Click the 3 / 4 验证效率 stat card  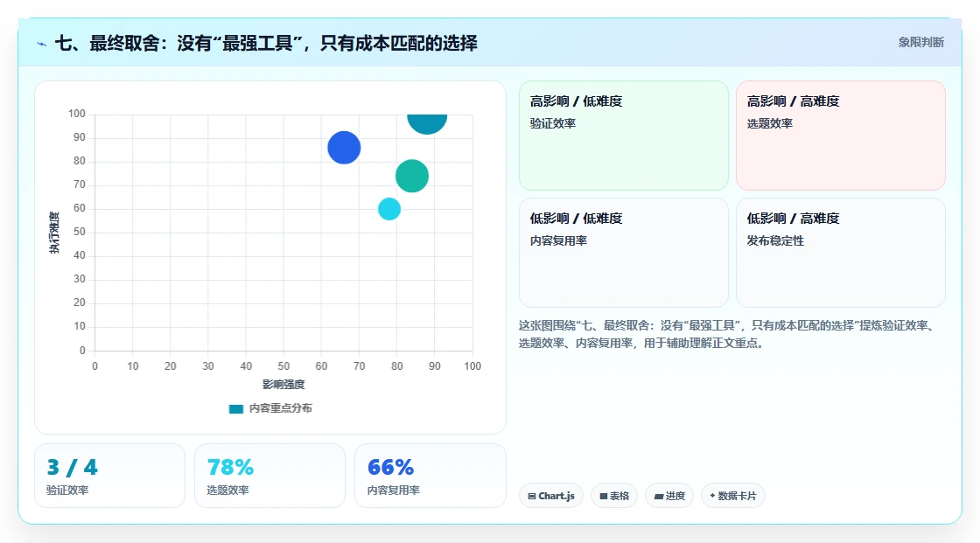(110, 476)
